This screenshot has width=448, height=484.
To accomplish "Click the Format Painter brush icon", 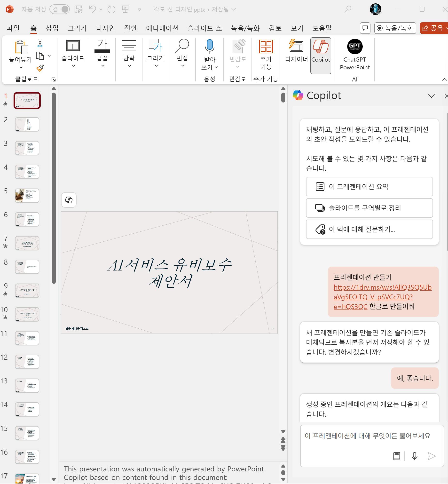I will point(40,68).
